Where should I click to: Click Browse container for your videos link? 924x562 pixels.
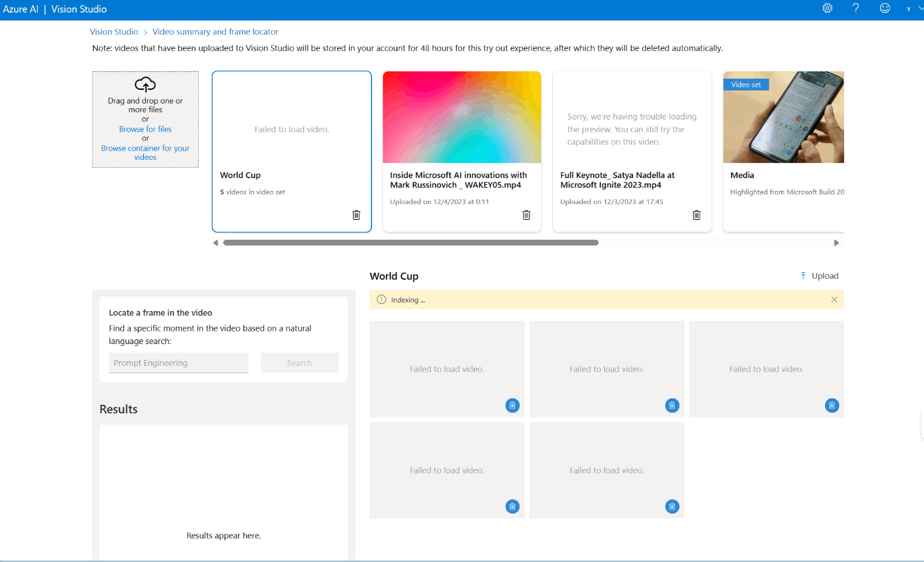point(145,153)
